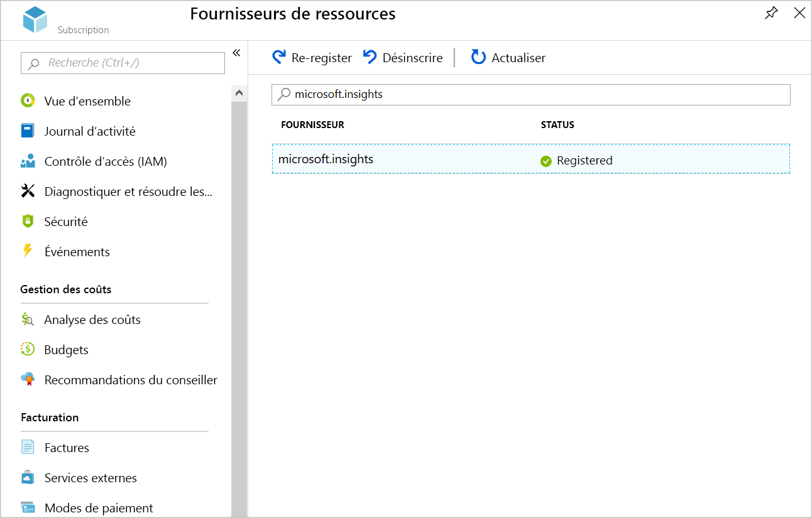This screenshot has width=812, height=518.
Task: Open Contrôle d'accès (IAM)
Action: coord(106,161)
